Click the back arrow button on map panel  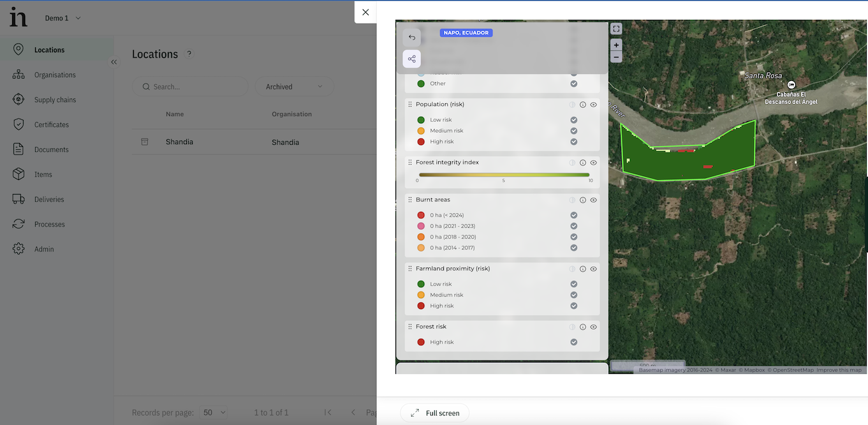411,37
